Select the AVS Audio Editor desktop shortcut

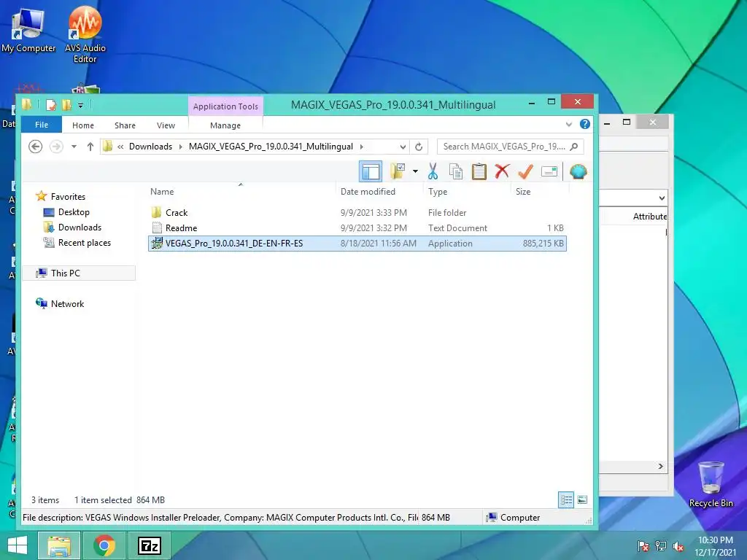coord(85,34)
